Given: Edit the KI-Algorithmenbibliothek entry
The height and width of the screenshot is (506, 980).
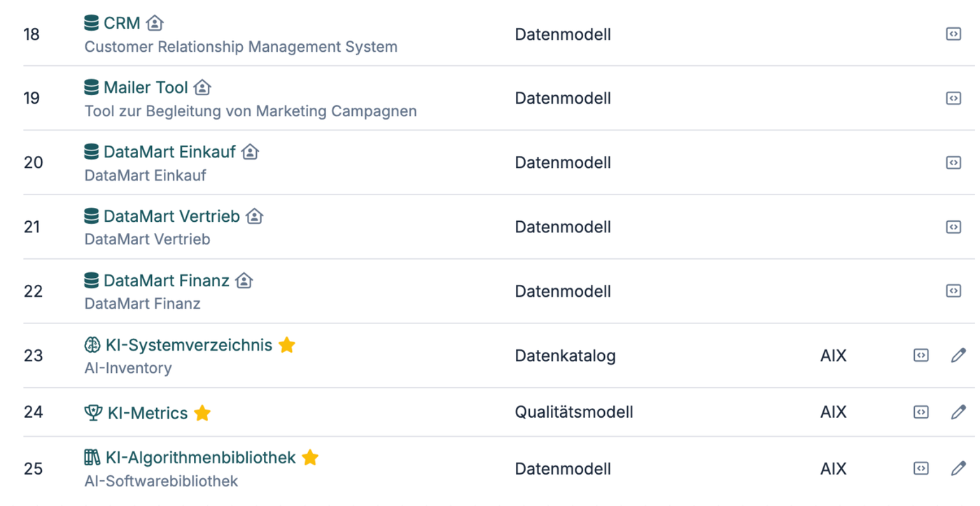Looking at the screenshot, I should point(958,468).
